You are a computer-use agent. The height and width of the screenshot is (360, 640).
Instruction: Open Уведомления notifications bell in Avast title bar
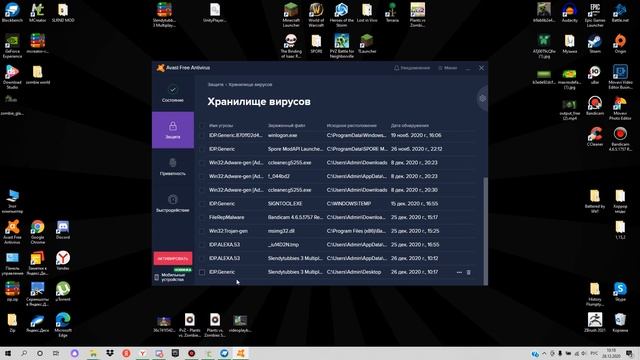coord(411,68)
